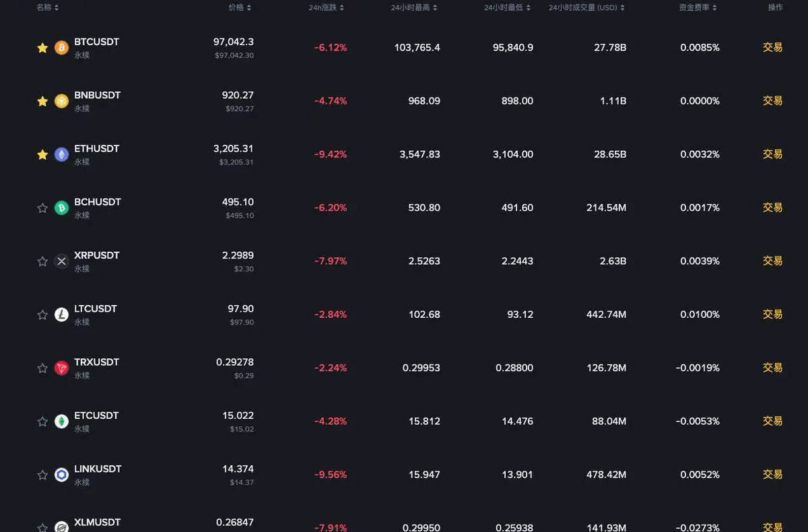Click 交易 for ETHUSDT

pos(772,154)
